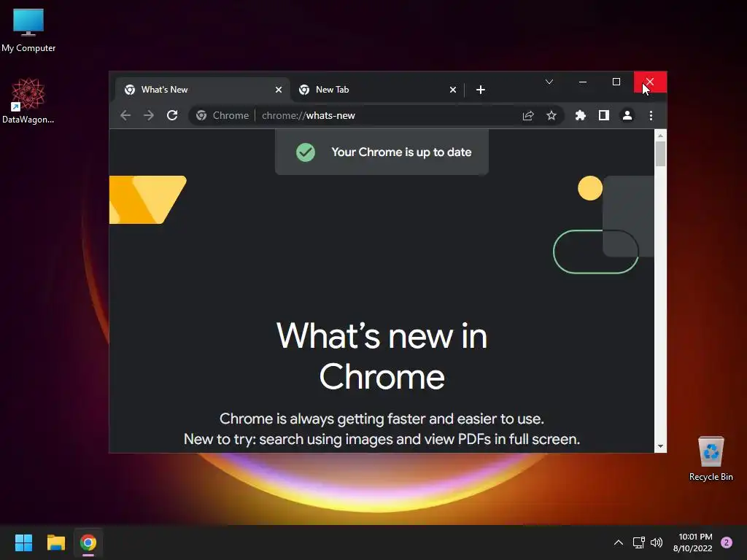This screenshot has height=560, width=747.
Task: Open the Extensions puzzle icon
Action: tap(580, 115)
